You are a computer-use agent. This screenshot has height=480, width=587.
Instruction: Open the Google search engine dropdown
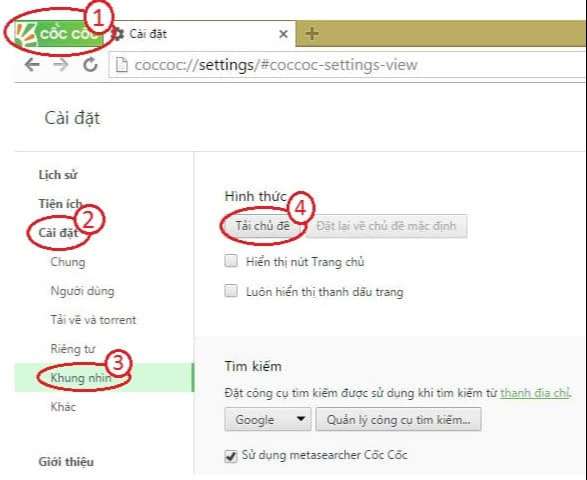[x=268, y=419]
